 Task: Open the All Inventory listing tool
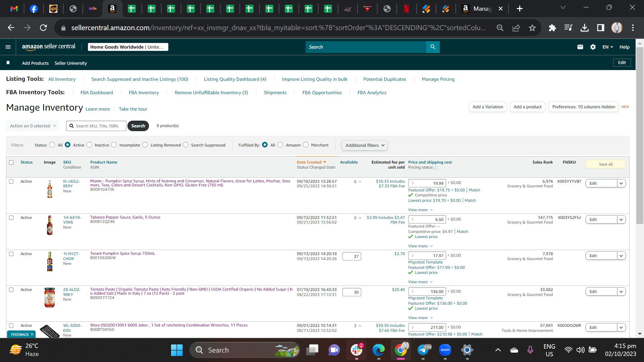coord(62,79)
